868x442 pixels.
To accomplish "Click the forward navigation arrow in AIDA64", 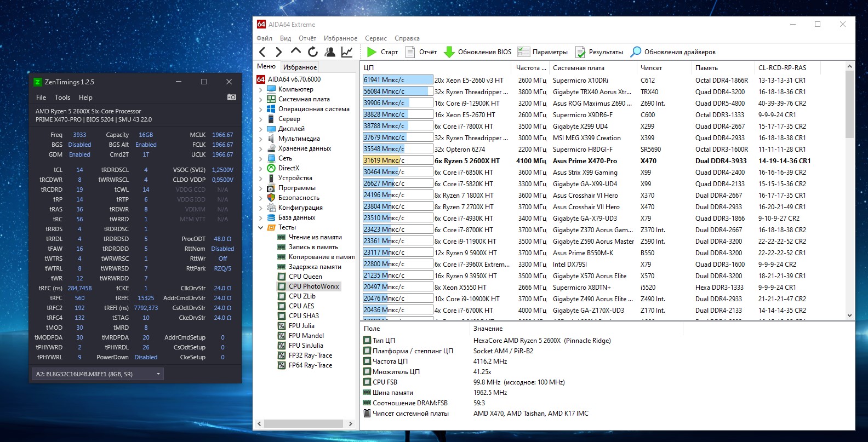I will 279,52.
